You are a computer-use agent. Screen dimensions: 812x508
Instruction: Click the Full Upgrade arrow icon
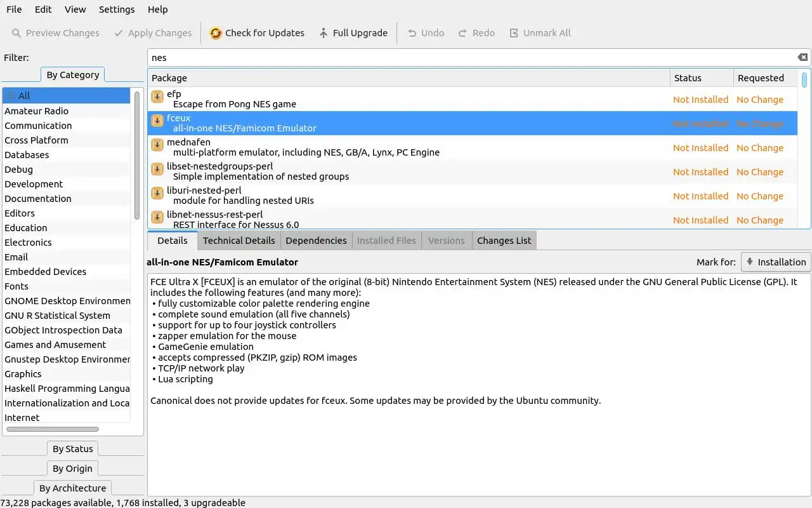324,33
